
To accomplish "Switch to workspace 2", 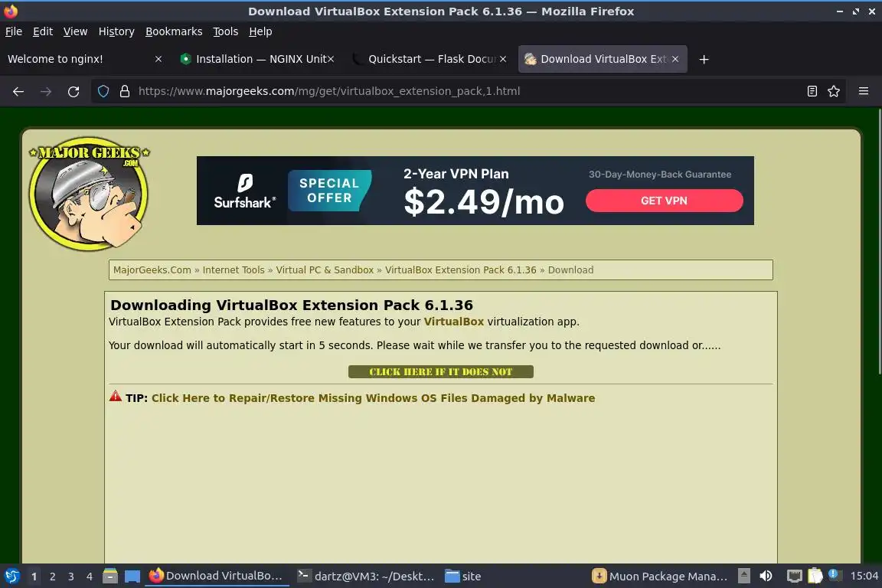I will 52,577.
